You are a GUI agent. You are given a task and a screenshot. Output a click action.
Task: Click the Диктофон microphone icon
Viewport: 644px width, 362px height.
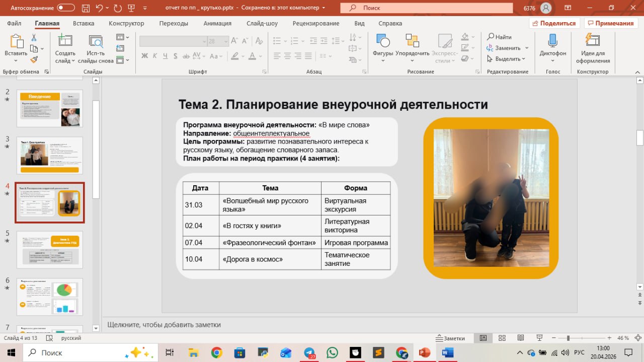[x=552, y=41]
